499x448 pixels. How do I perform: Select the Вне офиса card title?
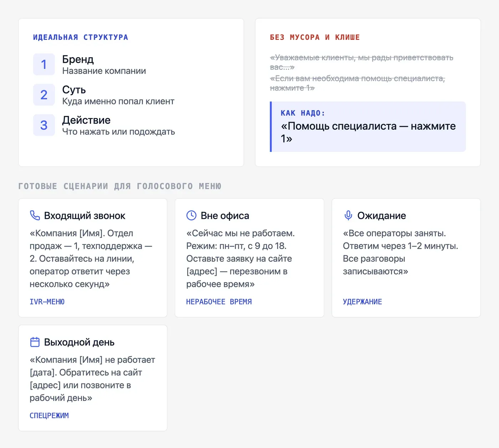click(x=225, y=216)
